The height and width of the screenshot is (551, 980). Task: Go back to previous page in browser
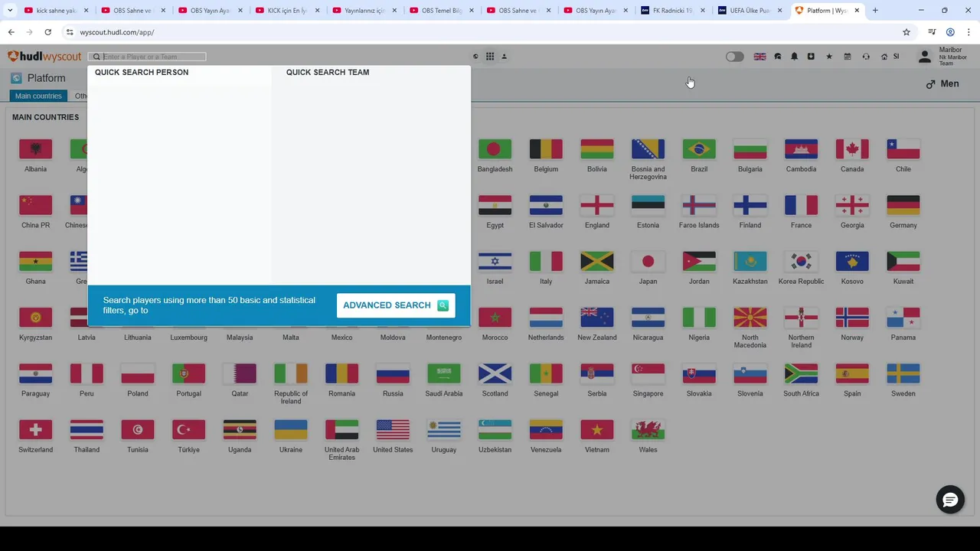(11, 32)
